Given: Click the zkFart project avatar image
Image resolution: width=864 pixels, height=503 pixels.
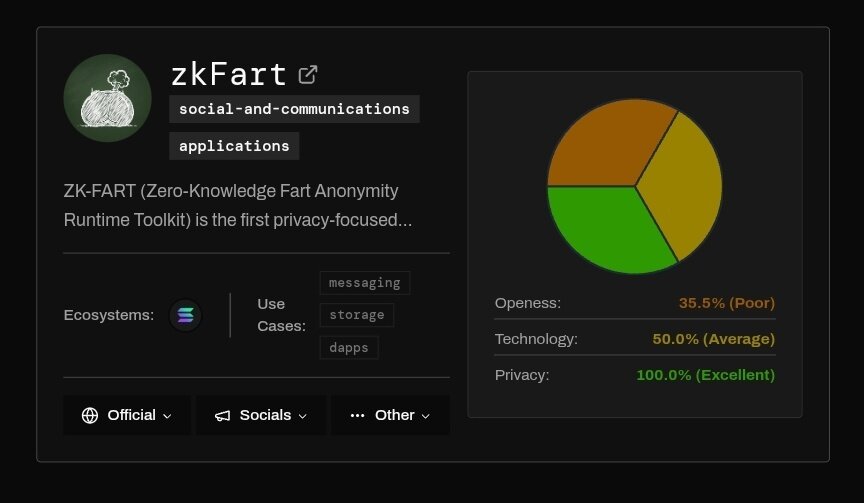Looking at the screenshot, I should (x=108, y=98).
